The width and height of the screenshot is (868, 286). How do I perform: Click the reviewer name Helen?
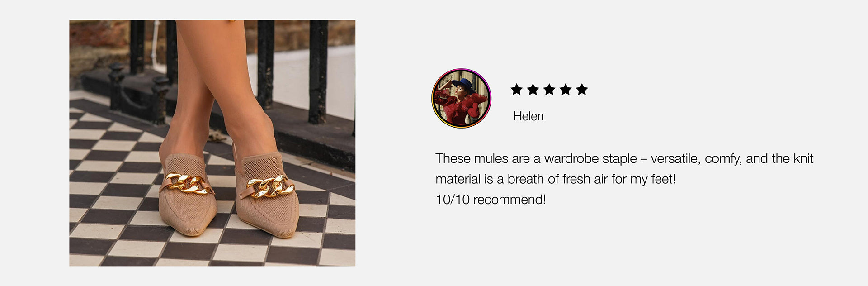(528, 116)
